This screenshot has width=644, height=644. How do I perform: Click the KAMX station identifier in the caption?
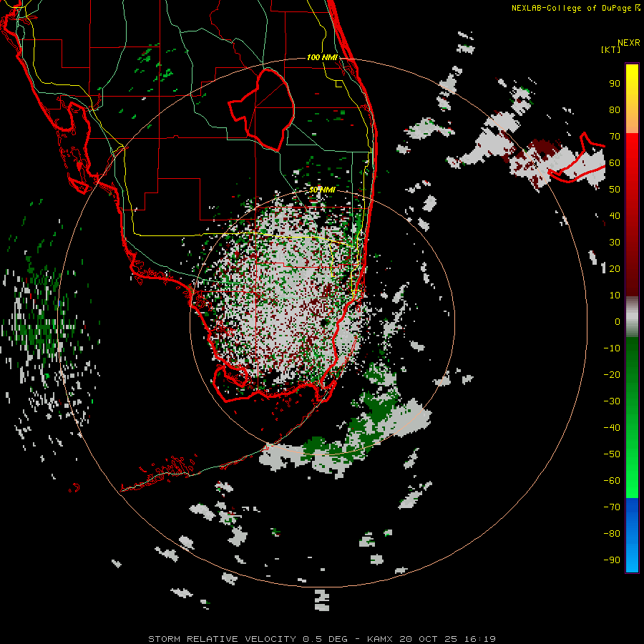coord(379,639)
